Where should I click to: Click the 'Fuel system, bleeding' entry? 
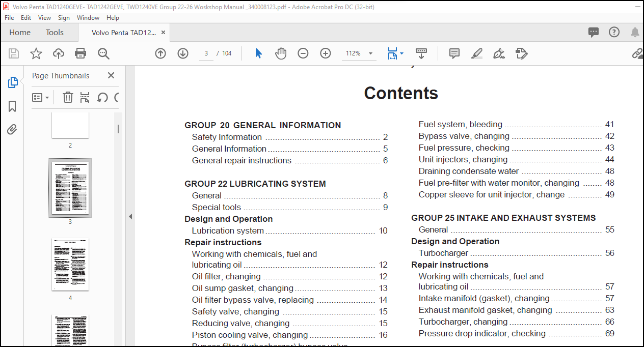[461, 124]
